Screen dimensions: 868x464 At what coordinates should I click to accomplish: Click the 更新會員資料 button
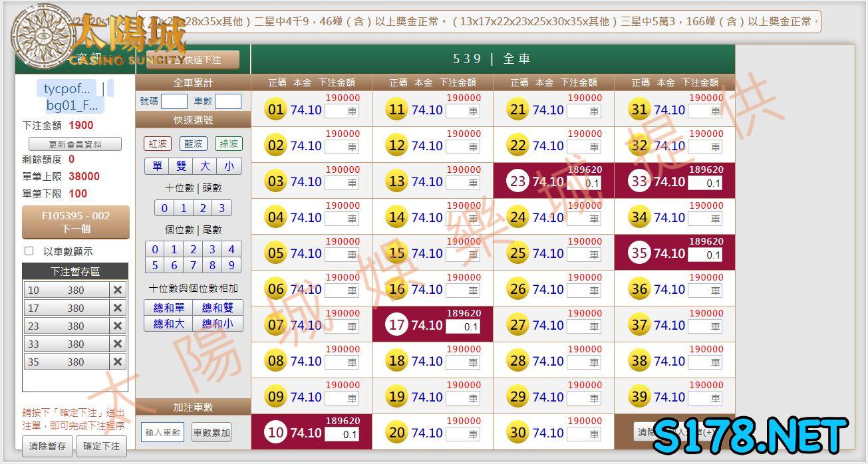click(75, 144)
